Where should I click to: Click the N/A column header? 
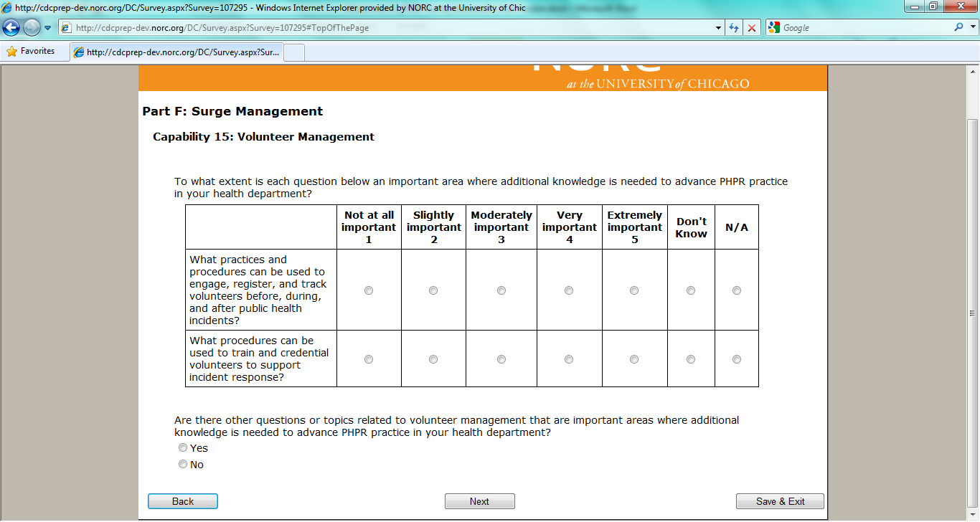point(737,227)
